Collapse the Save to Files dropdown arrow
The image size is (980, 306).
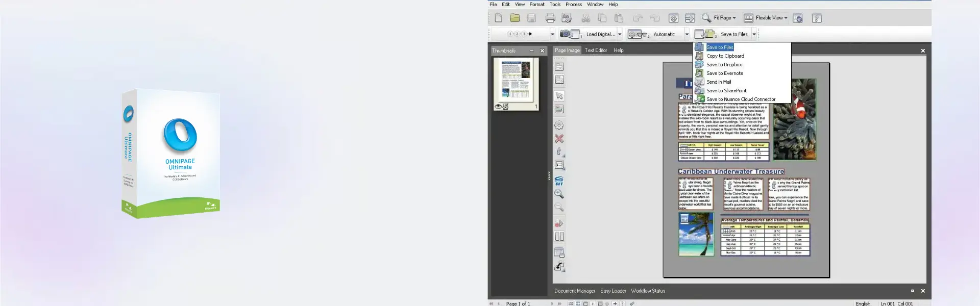click(754, 34)
